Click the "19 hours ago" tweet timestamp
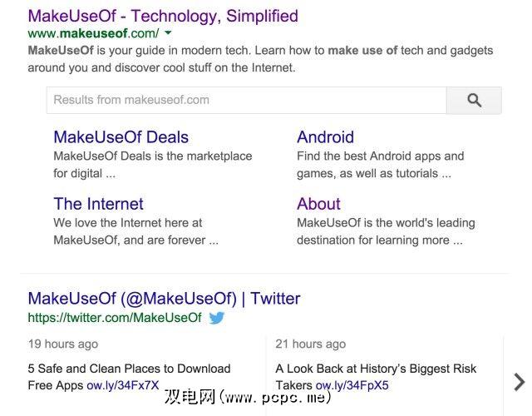Image resolution: width=532 pixels, height=416 pixels. point(62,344)
